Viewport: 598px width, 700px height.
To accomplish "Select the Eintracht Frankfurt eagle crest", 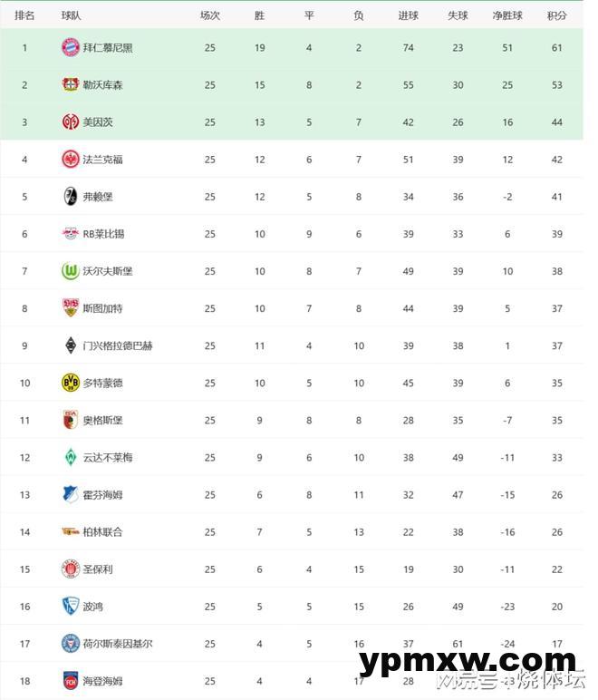I will click(70, 159).
